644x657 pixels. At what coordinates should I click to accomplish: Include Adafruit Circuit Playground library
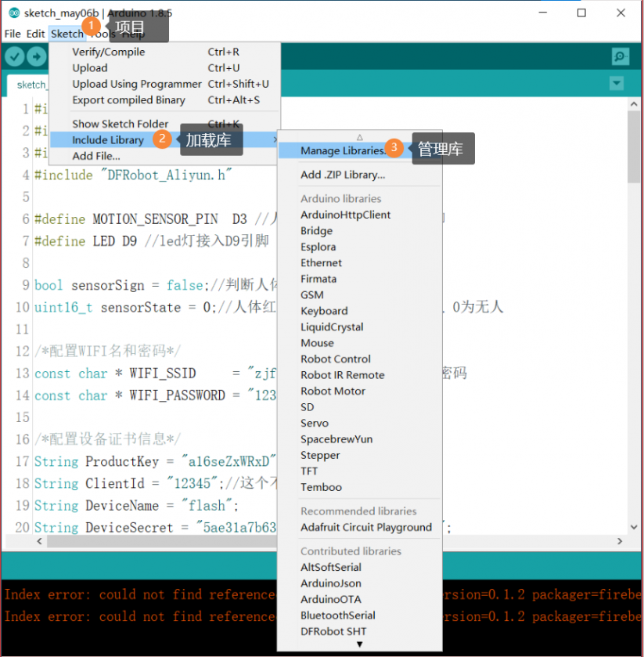pyautogui.click(x=360, y=527)
